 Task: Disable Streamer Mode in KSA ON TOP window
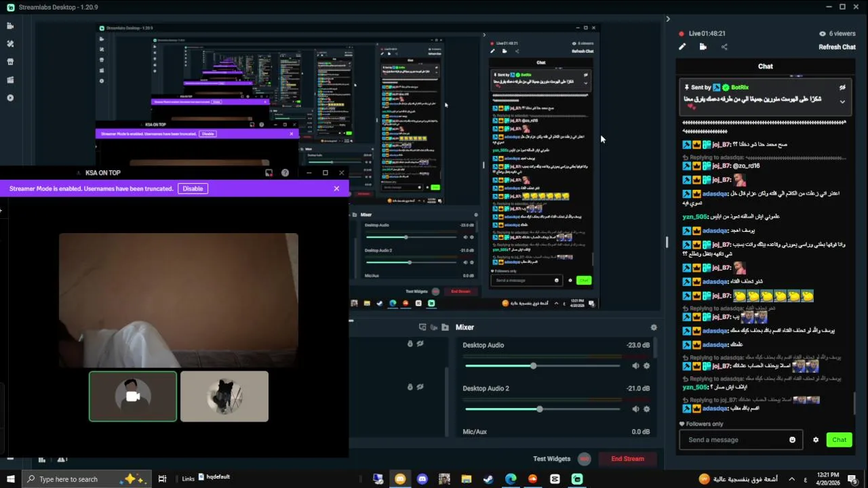tap(193, 188)
